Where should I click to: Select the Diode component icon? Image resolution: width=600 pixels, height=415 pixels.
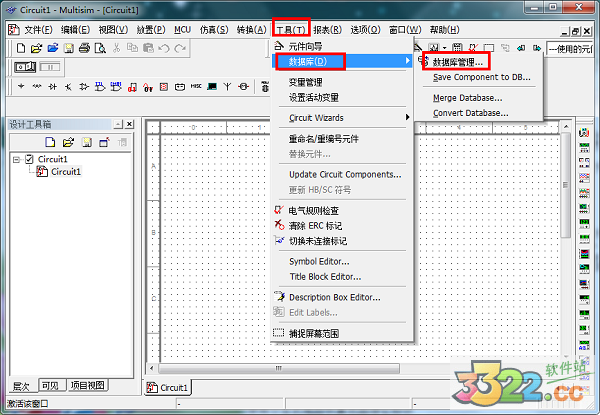52,87
